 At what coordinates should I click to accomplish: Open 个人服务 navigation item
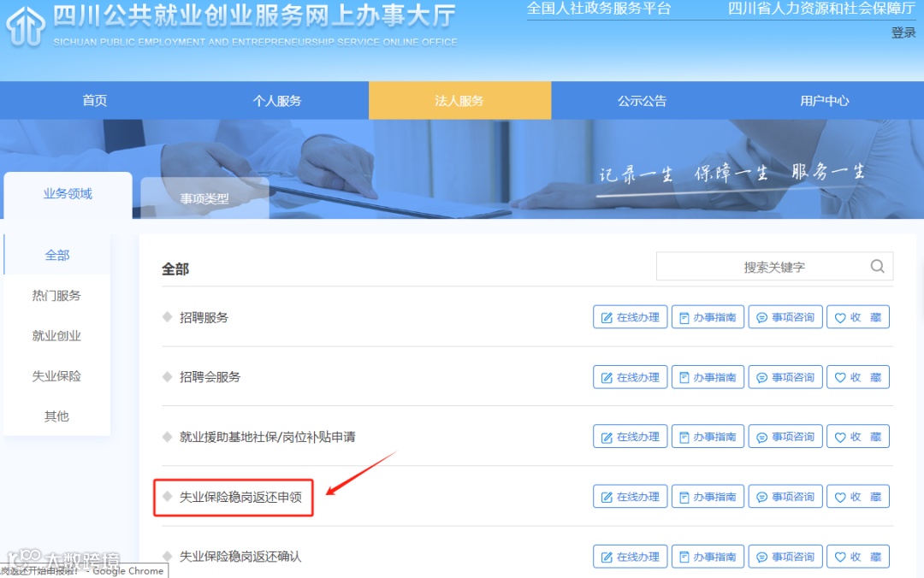277,100
